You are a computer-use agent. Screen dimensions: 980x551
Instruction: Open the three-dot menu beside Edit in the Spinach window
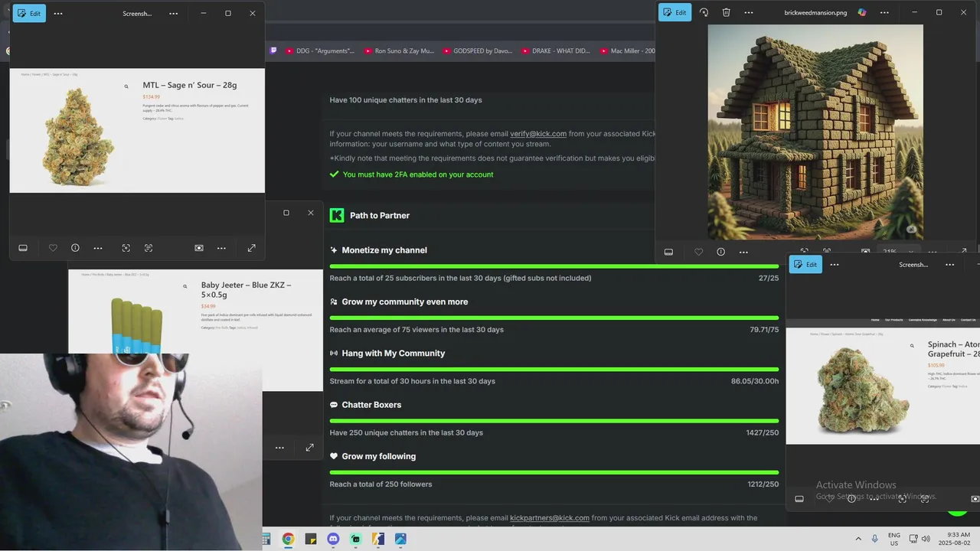(835, 264)
